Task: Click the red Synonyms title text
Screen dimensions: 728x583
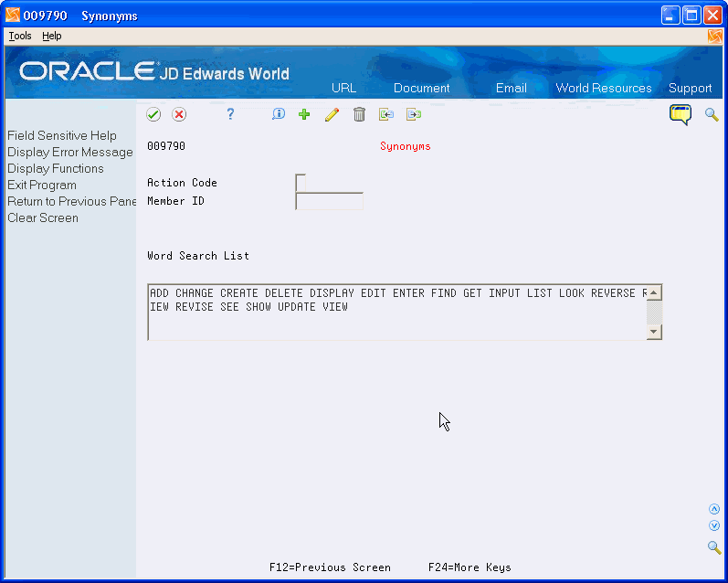Action: coord(406,146)
